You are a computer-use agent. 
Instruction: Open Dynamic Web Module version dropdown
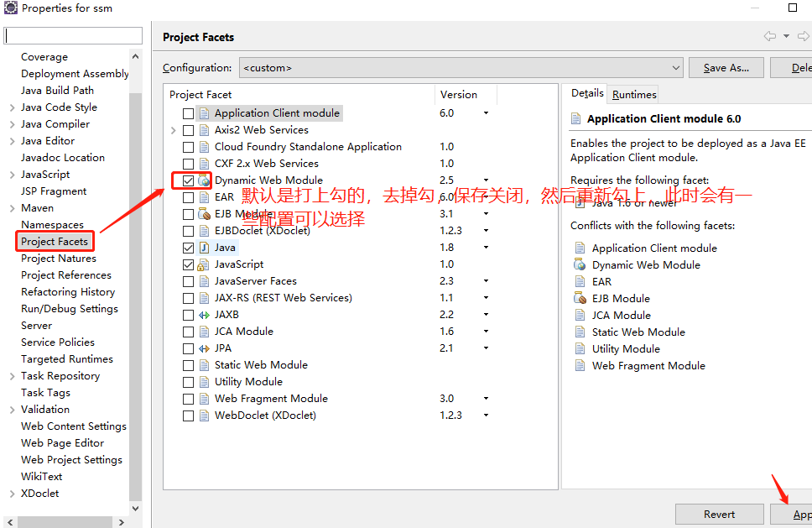(x=486, y=180)
